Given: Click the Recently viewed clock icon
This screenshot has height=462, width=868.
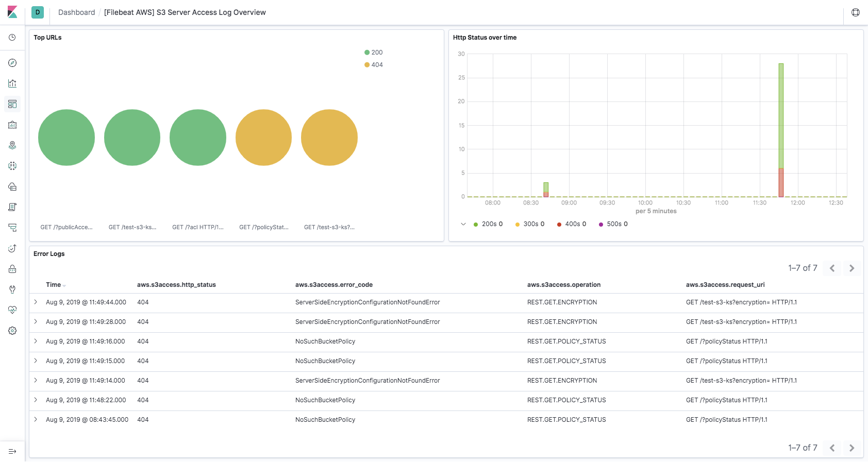Looking at the screenshot, I should tap(12, 38).
